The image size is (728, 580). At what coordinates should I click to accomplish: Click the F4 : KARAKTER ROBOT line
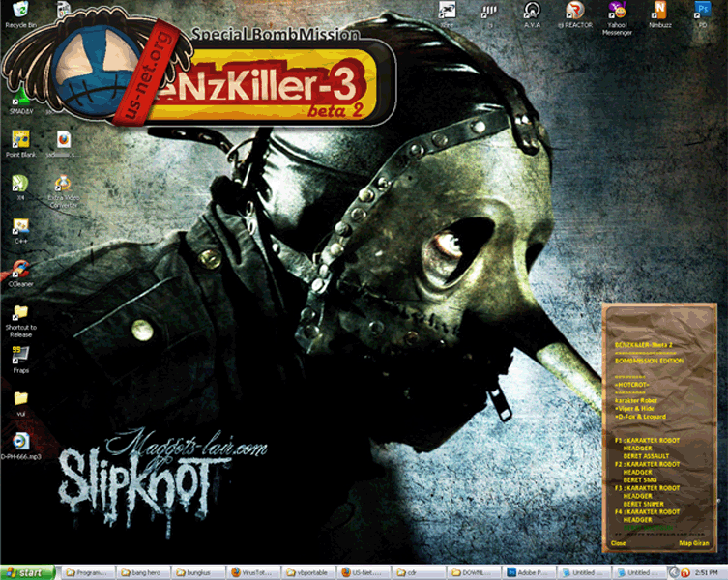tap(647, 511)
